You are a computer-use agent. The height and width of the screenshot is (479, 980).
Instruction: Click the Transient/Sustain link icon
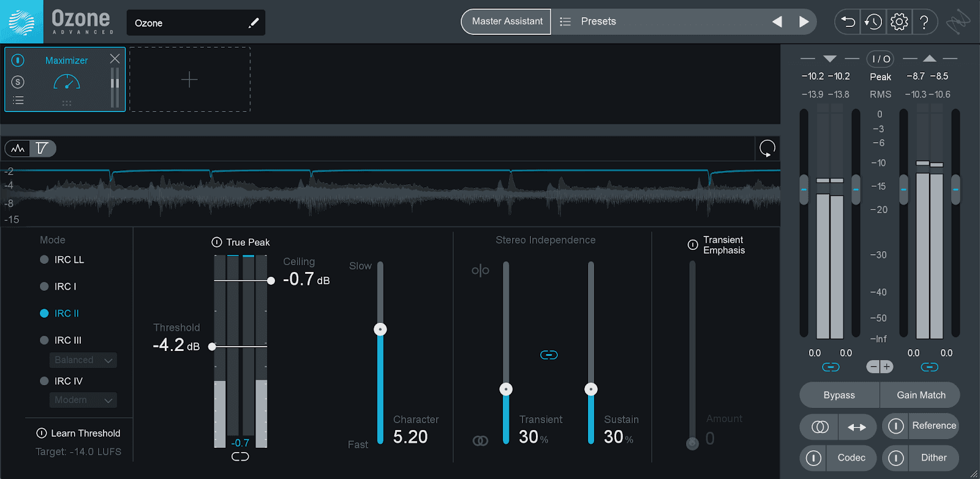tap(549, 355)
